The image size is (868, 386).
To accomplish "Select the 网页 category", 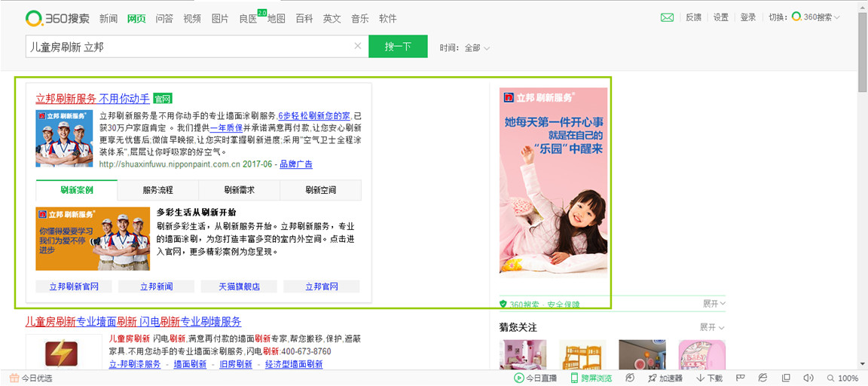I will (136, 19).
